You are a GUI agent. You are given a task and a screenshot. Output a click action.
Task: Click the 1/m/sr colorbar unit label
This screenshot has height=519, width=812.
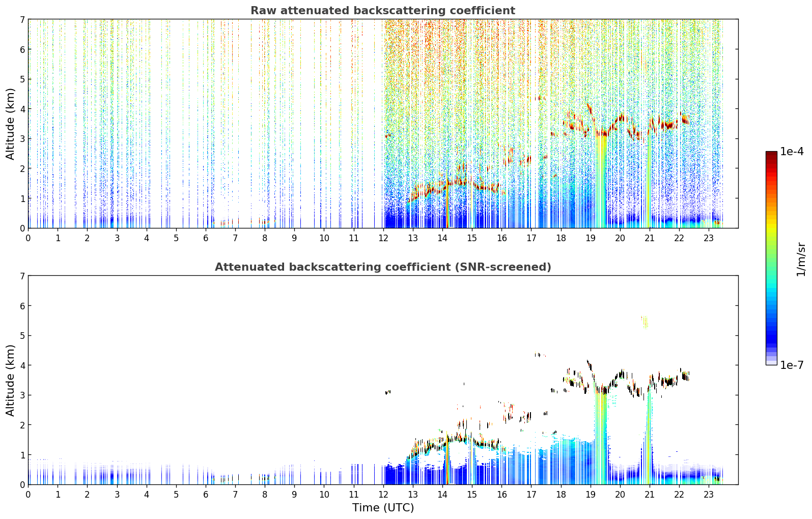801,259
